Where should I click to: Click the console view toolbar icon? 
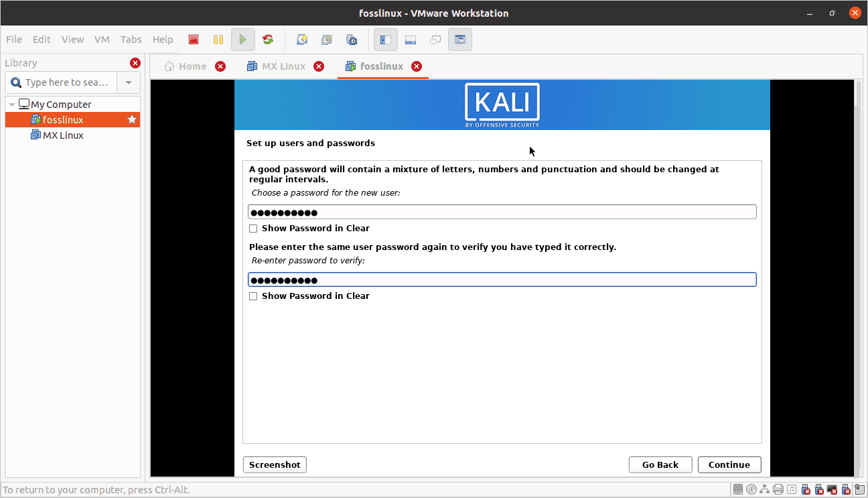click(x=460, y=40)
